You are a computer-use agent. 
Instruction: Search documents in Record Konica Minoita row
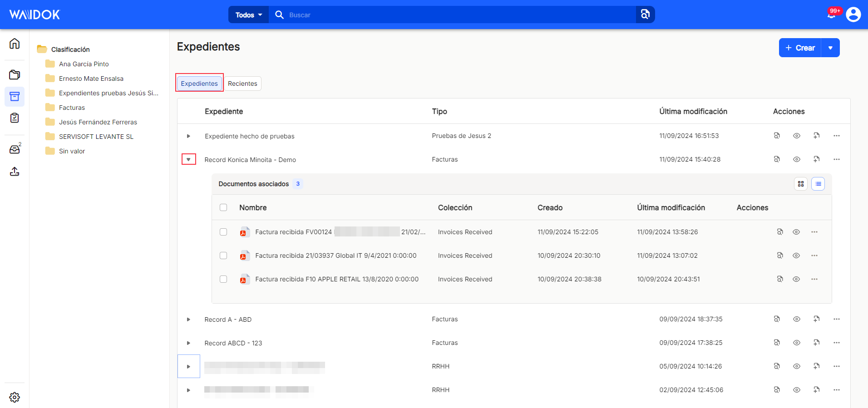coord(777,159)
